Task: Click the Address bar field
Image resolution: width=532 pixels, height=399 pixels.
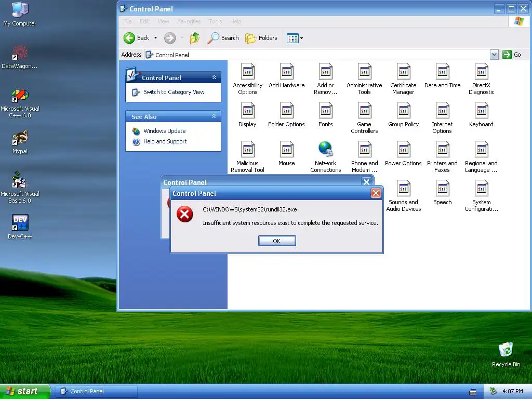Action: pyautogui.click(x=317, y=55)
